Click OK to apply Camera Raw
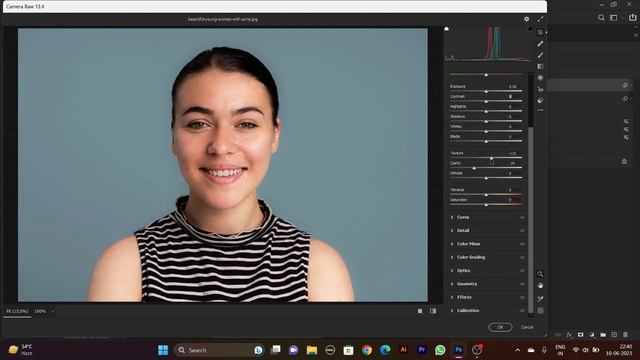 500,327
